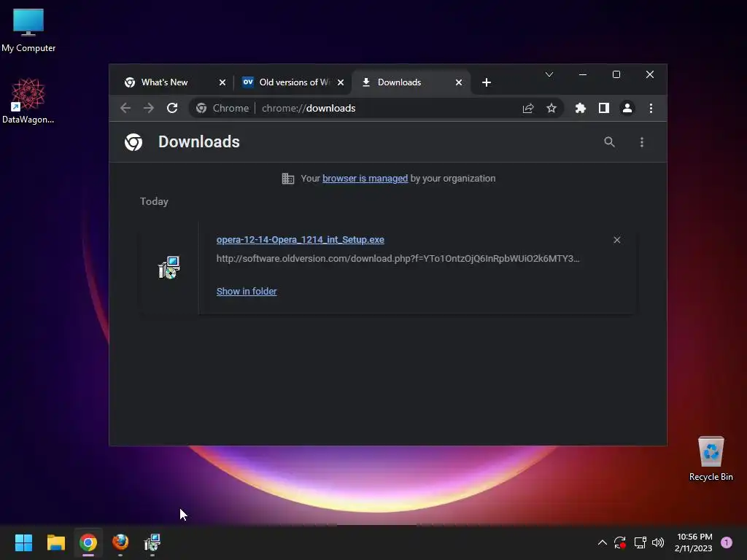Remove the Opera setup download from list

pos(617,240)
